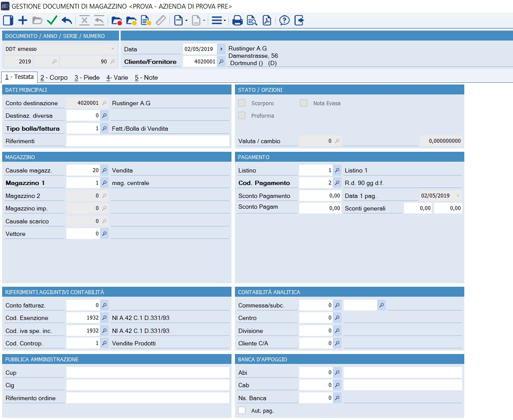This screenshot has height=420, width=513.
Task: Open the hamburger menu dropdown in toolbar
Action: pyautogui.click(x=219, y=20)
